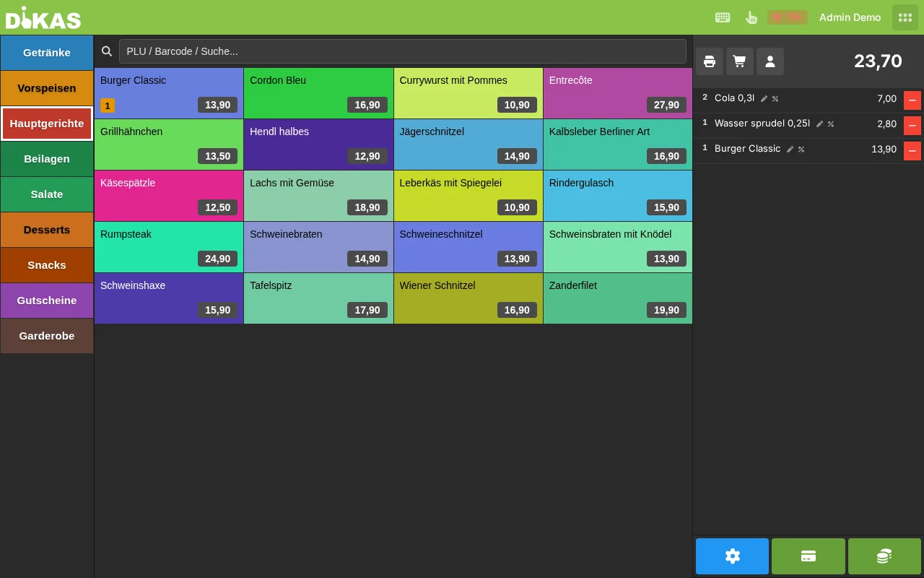Add Tafelspitz to the order
924x578 pixels.
(x=318, y=298)
